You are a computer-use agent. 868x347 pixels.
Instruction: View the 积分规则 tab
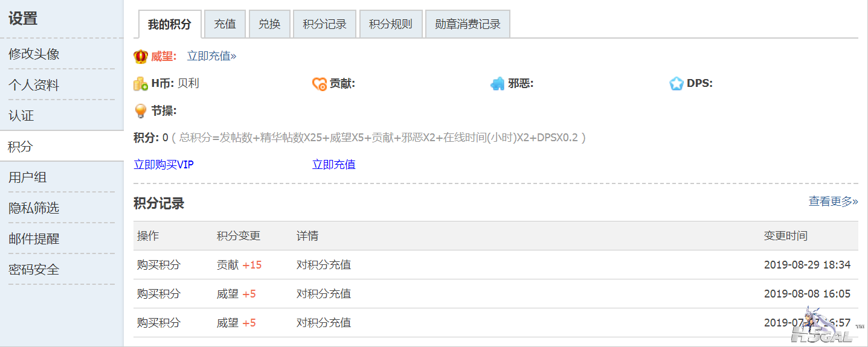pos(390,25)
